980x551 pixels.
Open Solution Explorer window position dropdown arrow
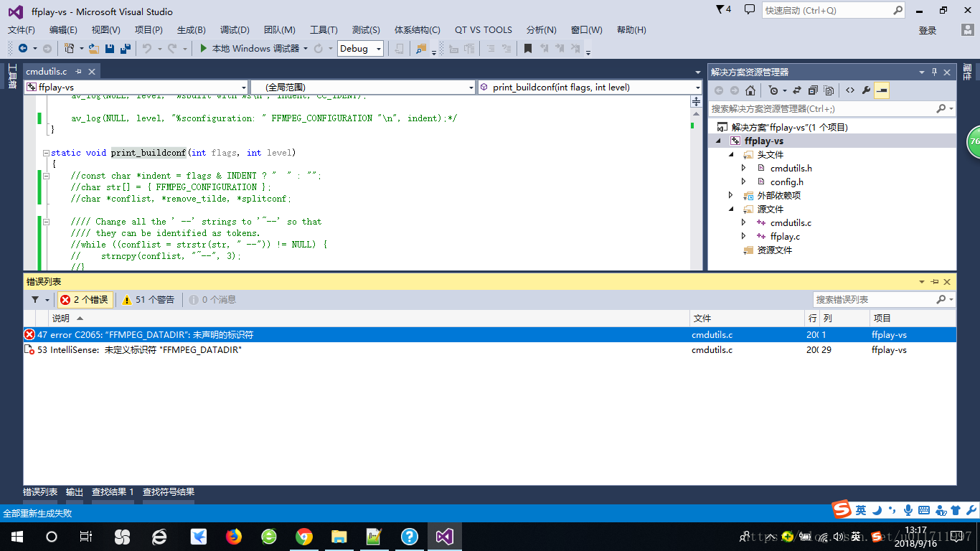click(x=922, y=72)
